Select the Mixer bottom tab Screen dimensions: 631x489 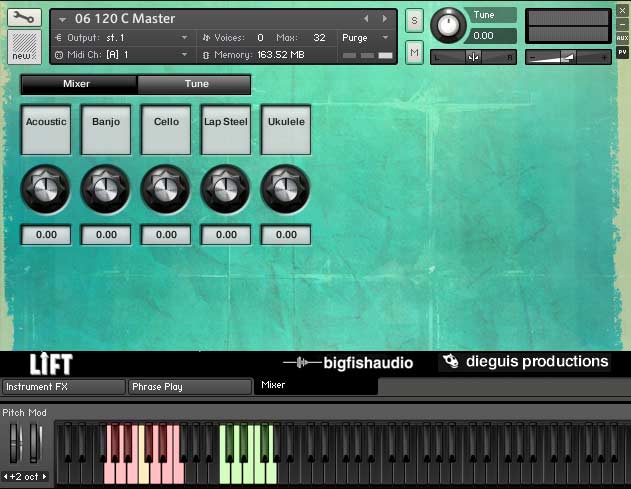point(316,386)
